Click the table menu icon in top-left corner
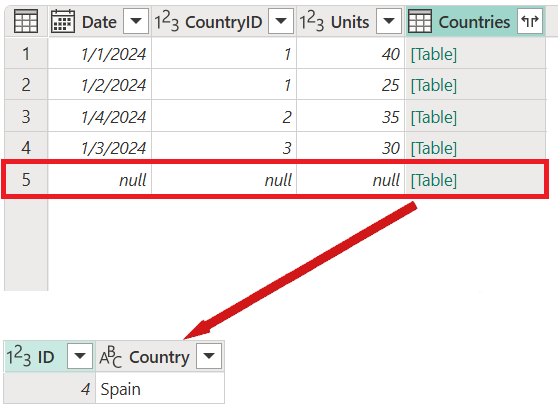 pos(26,21)
